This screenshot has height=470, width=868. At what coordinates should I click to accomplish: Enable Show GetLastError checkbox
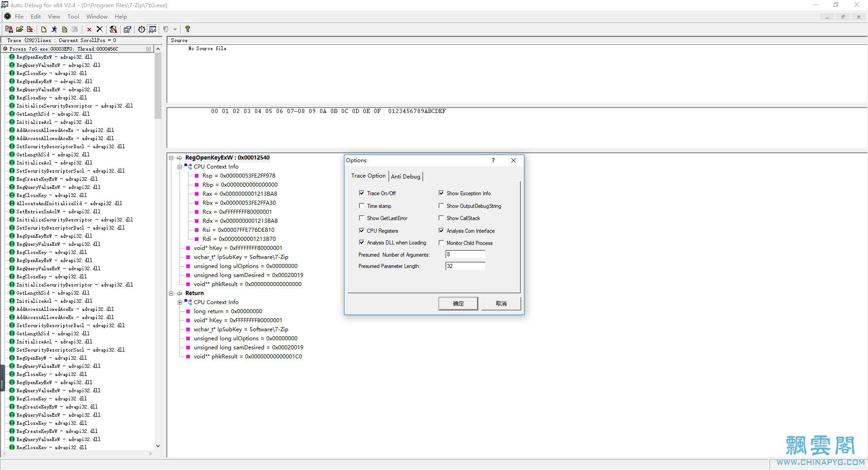coord(362,218)
